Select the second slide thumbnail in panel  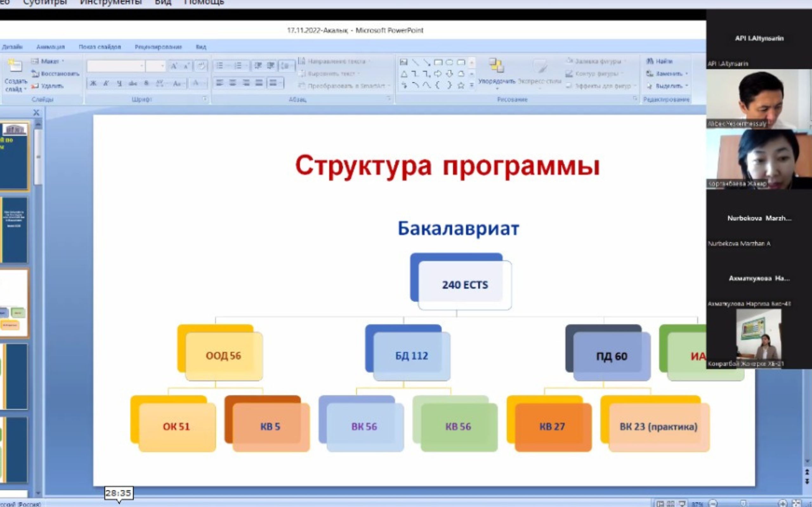14,230
